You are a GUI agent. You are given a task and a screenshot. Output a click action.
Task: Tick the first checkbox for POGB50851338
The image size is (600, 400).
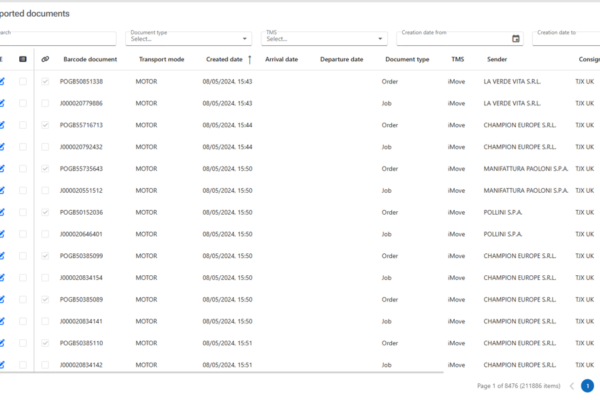(23, 81)
